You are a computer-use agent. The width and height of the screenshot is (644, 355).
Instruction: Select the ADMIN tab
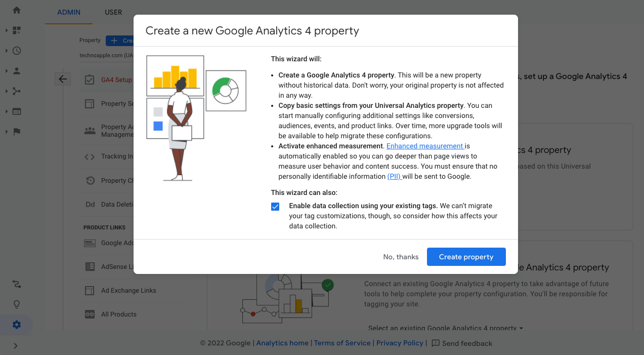69,12
